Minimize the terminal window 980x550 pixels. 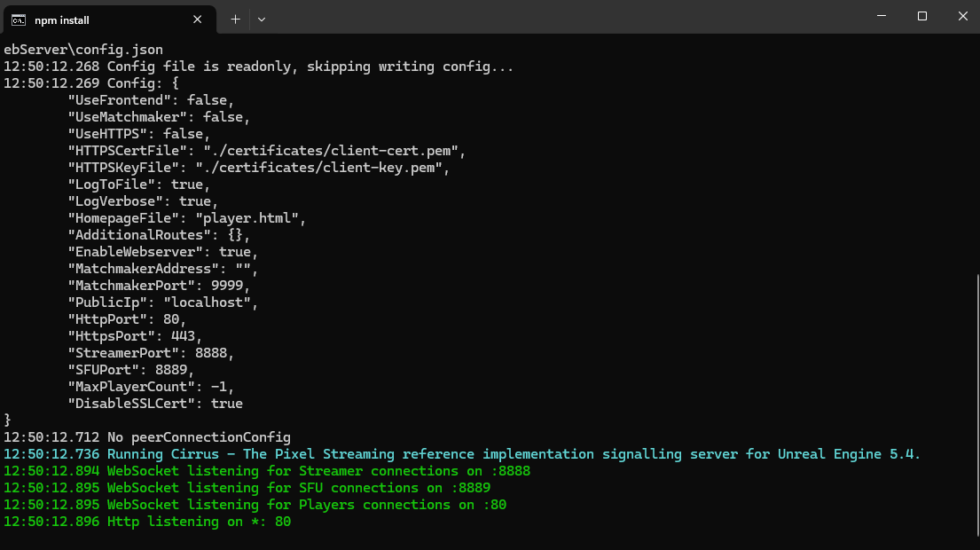[881, 17]
